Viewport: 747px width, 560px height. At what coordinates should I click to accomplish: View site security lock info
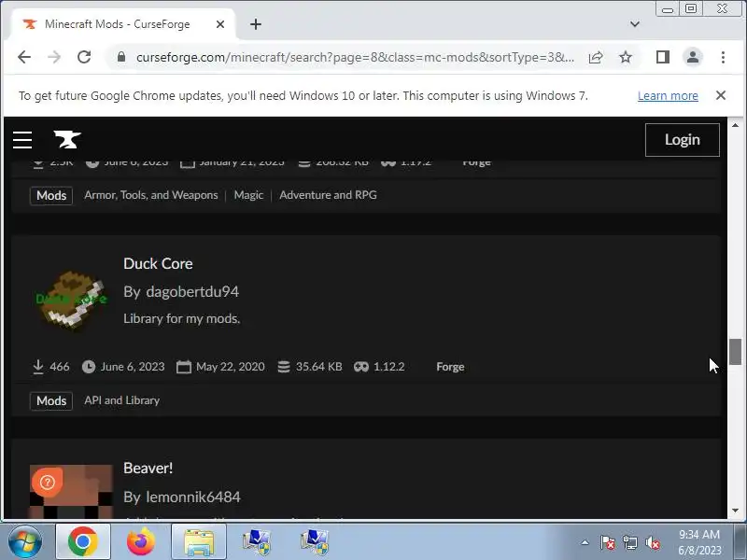[x=121, y=57]
